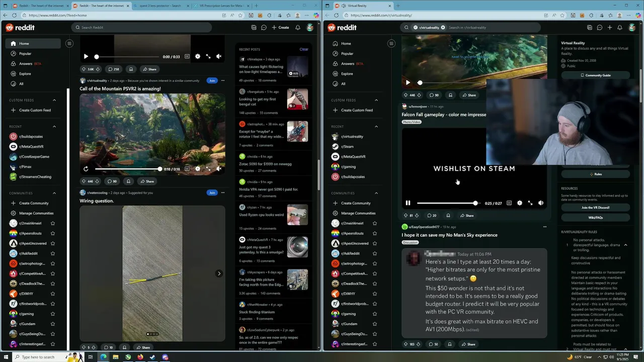
Task: Toggle r/ApexUncovered favorite star in right window
Action: click(x=375, y=243)
